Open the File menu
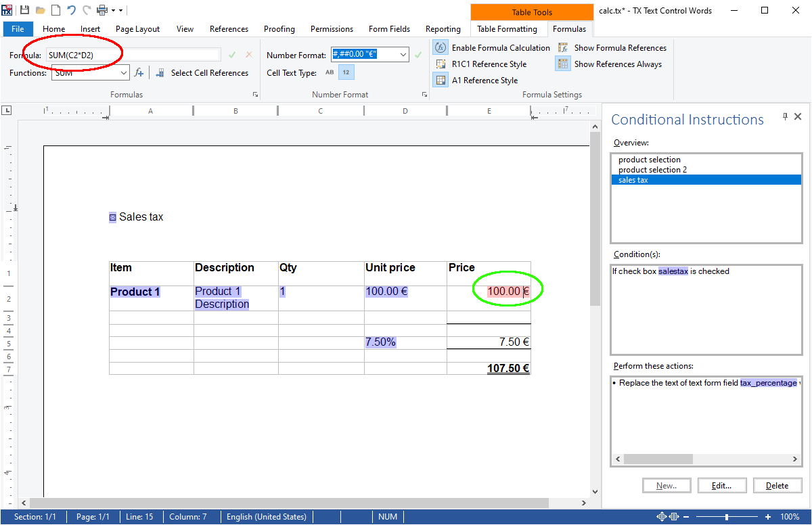Screen dimensions: 812x525 click(x=18, y=29)
